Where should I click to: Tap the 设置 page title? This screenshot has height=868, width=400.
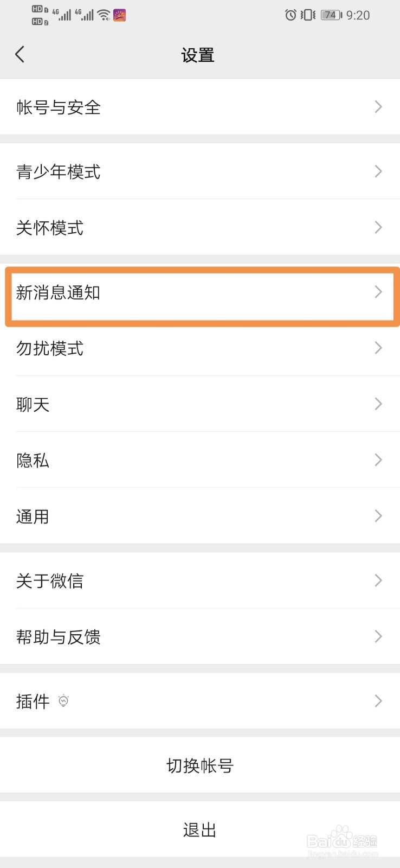tap(198, 55)
